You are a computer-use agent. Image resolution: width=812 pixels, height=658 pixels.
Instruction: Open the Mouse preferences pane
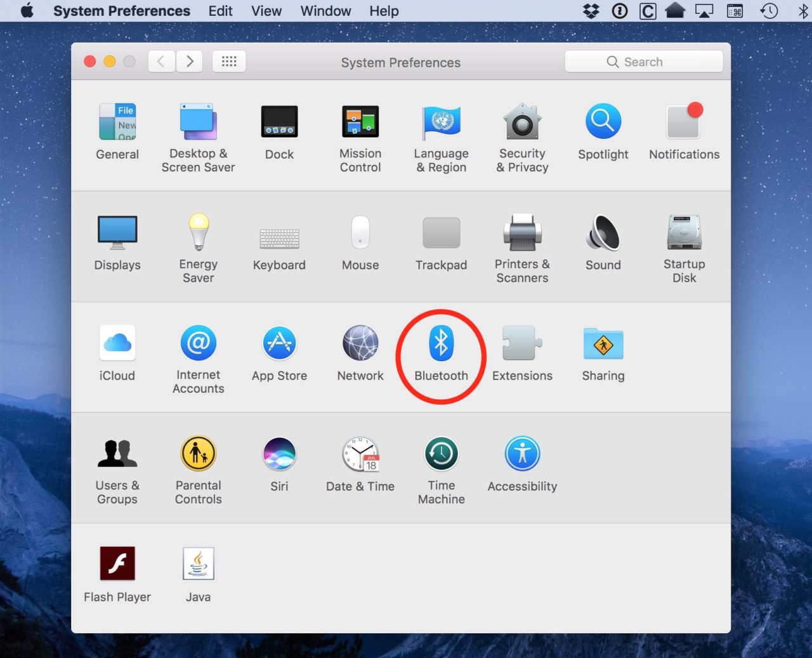tap(360, 243)
